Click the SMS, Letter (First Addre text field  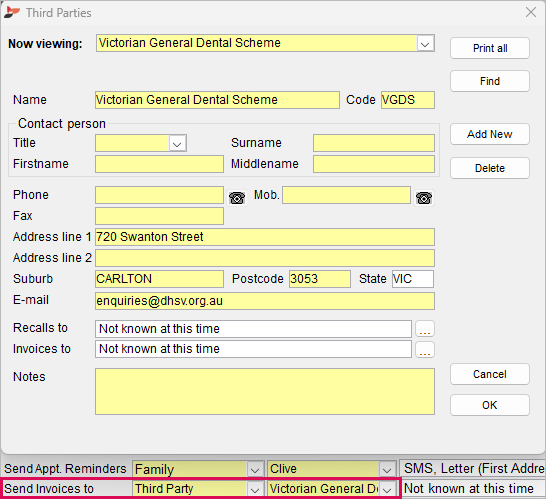(473, 469)
